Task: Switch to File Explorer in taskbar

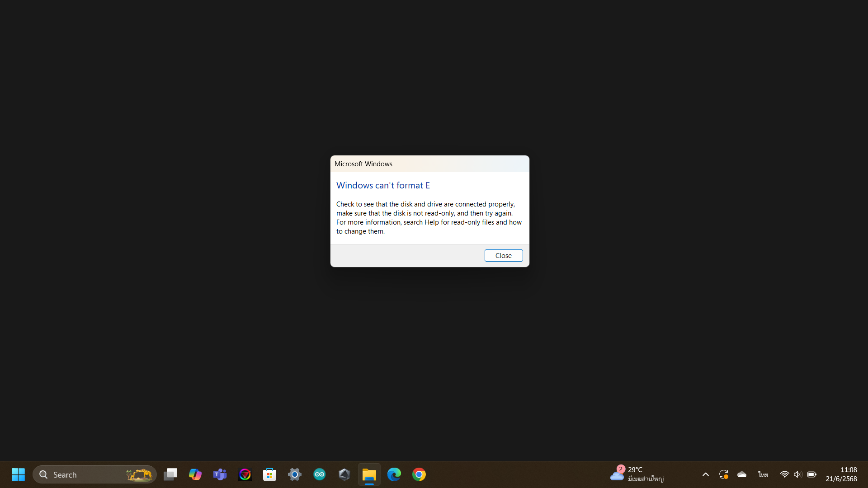Action: tap(369, 474)
